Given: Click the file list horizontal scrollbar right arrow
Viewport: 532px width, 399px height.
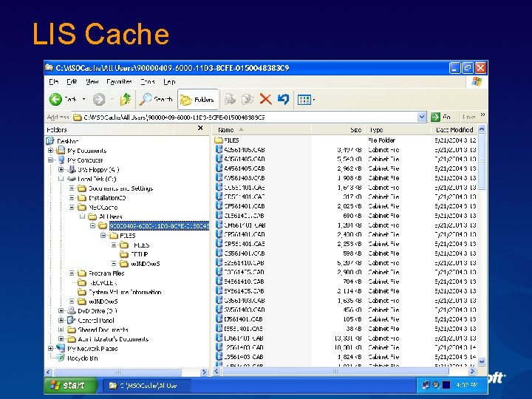Looking at the screenshot, I should pyautogui.click(x=472, y=371).
